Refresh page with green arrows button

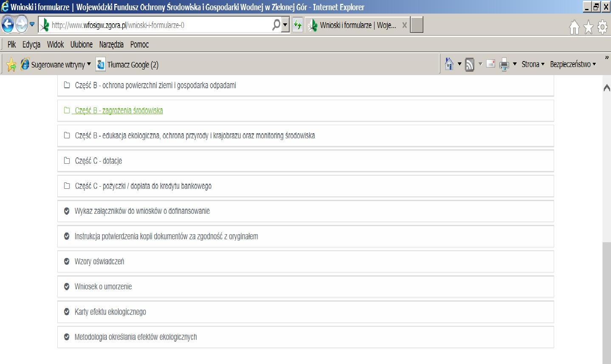pos(297,25)
